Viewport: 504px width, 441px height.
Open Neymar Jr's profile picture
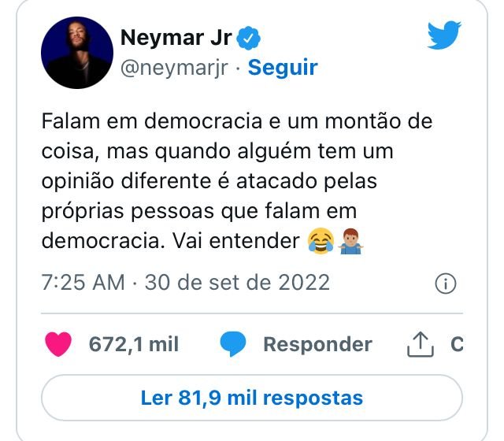[x=77, y=53]
